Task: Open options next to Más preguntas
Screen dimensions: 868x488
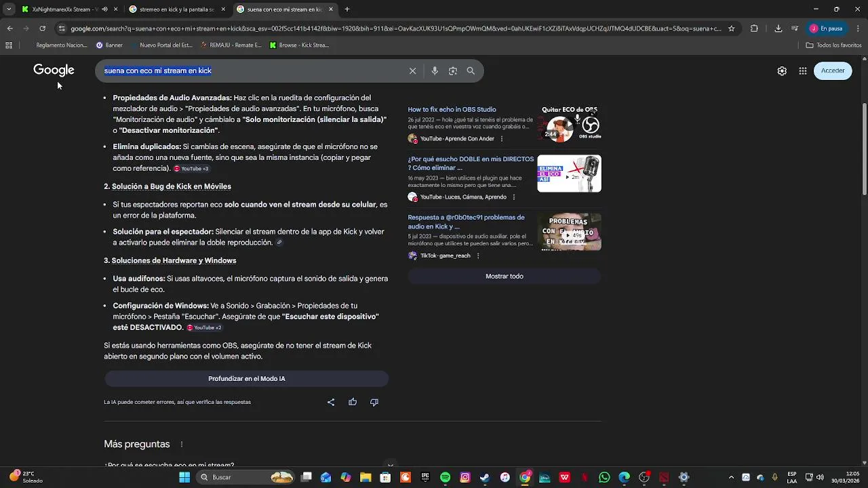Action: tap(181, 445)
